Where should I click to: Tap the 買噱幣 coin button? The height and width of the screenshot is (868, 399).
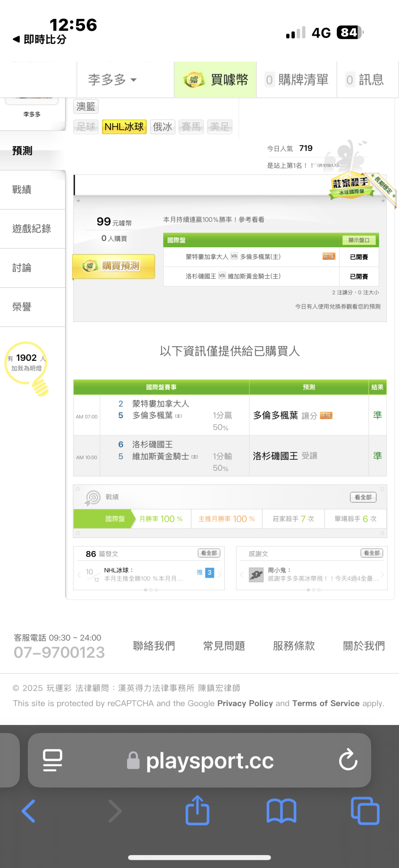215,79
